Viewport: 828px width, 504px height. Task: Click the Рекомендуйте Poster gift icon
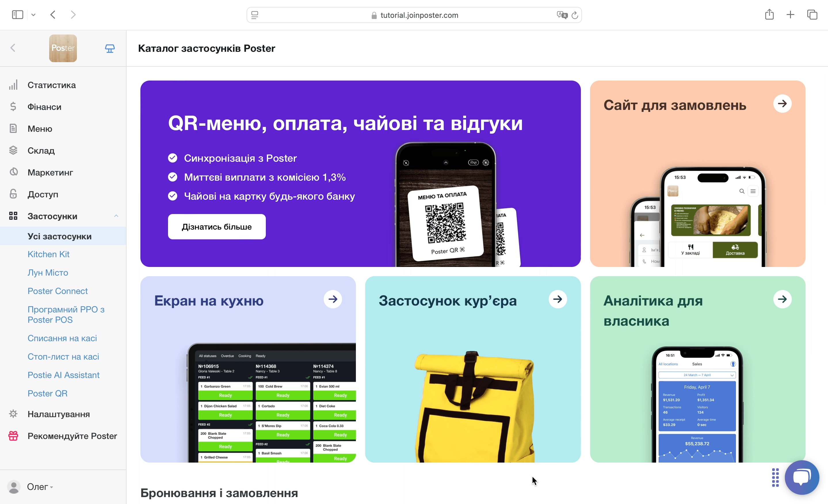13,436
